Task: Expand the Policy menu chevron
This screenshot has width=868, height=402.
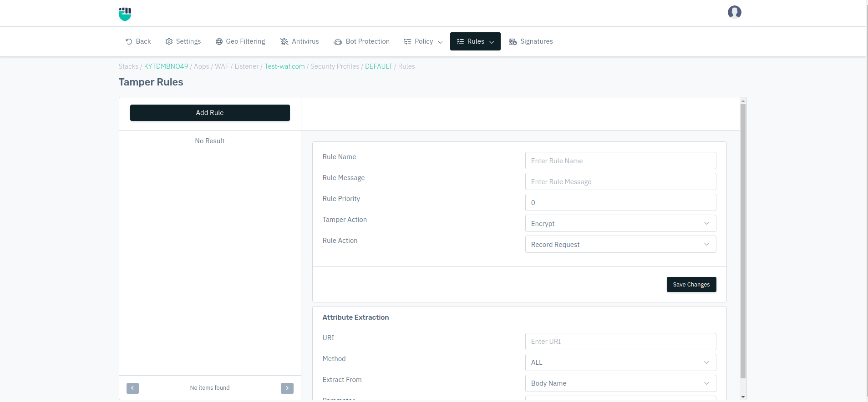Action: click(x=440, y=42)
